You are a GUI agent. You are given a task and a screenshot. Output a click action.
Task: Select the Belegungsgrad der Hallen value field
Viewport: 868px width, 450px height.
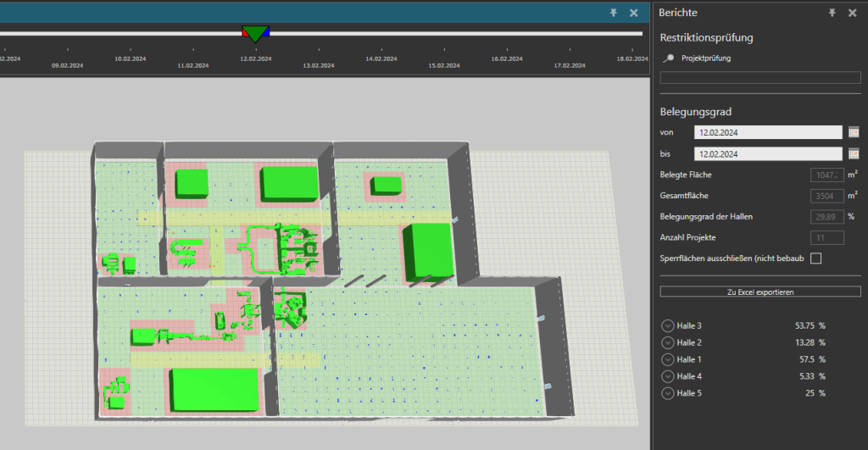[x=826, y=217]
